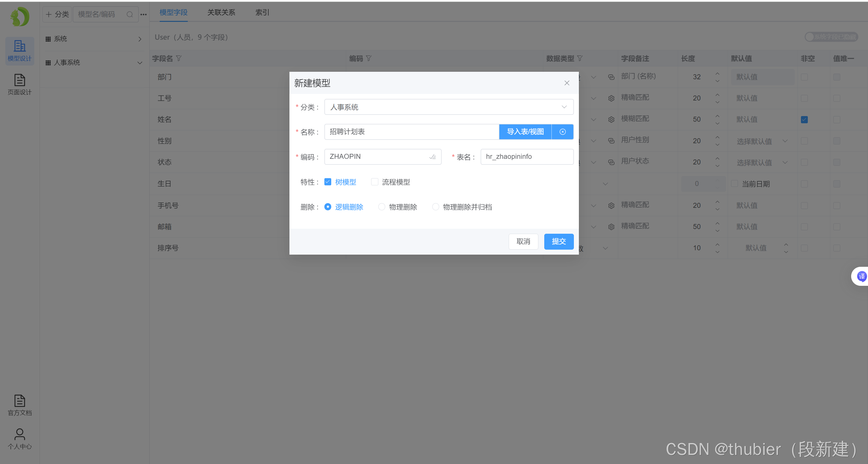
Task: Uncheck the 树模型 checkbox
Action: (328, 182)
